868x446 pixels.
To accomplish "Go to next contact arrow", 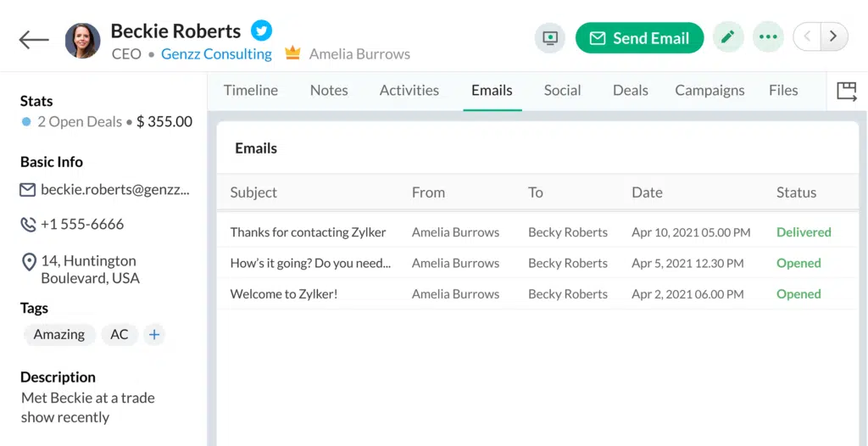I will coord(834,36).
